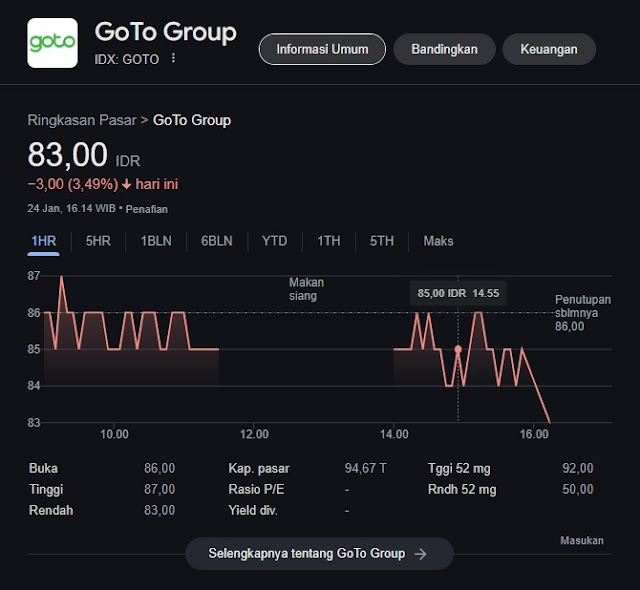Open the three-dot menu beside IDX: GOTO
The height and width of the screenshot is (590, 640).
pos(173,58)
